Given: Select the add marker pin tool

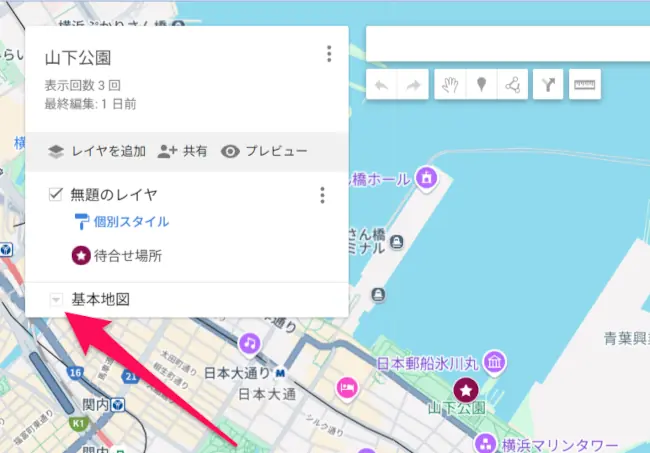Looking at the screenshot, I should point(481,85).
